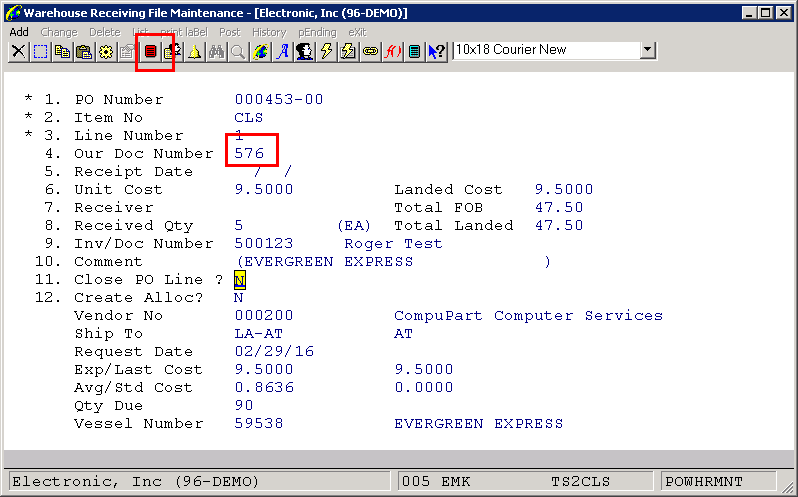Click Item No value CLS
Screen dimensions: 798x497
(x=248, y=118)
